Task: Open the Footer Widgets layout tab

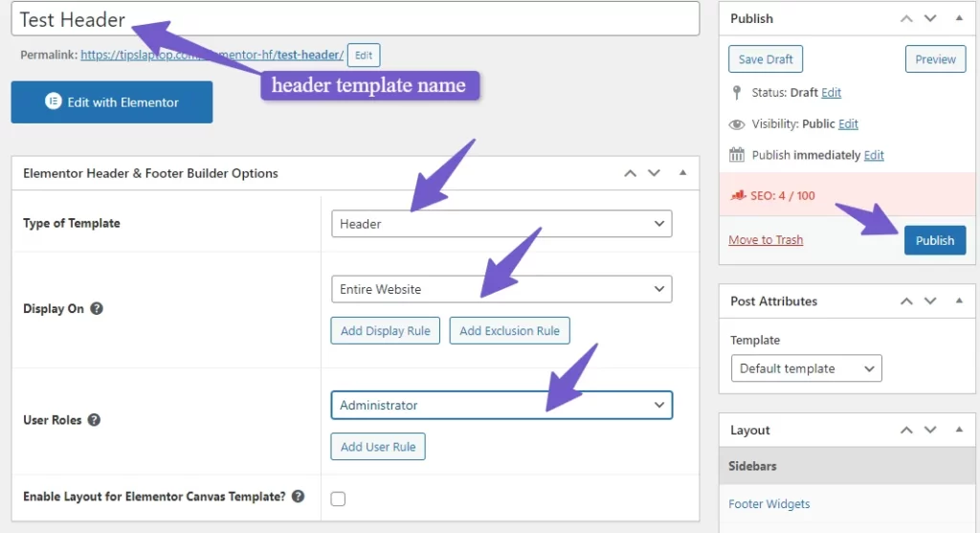Action: coord(768,503)
